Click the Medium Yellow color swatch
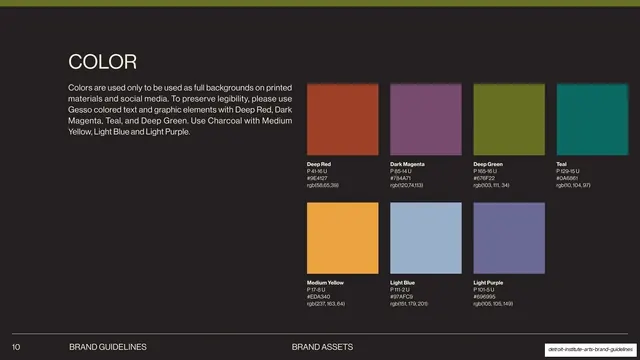640x360 pixels. [342, 238]
